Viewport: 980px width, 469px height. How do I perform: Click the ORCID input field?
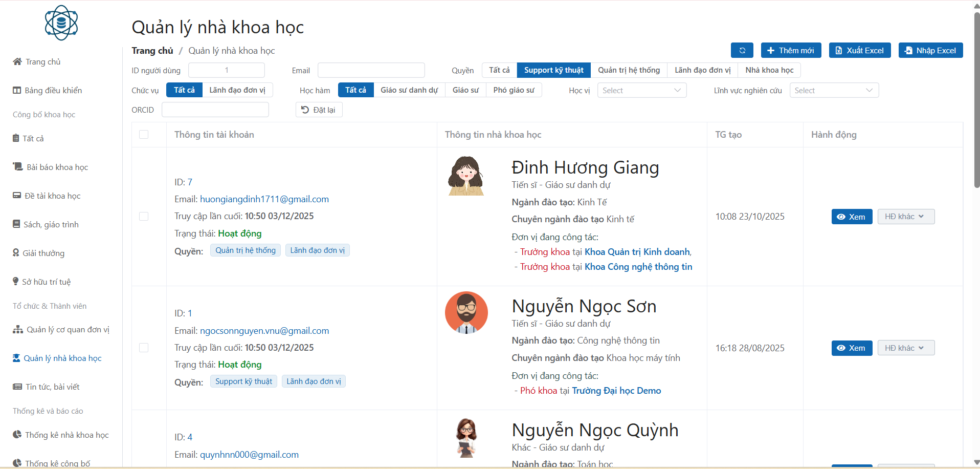[x=215, y=110]
